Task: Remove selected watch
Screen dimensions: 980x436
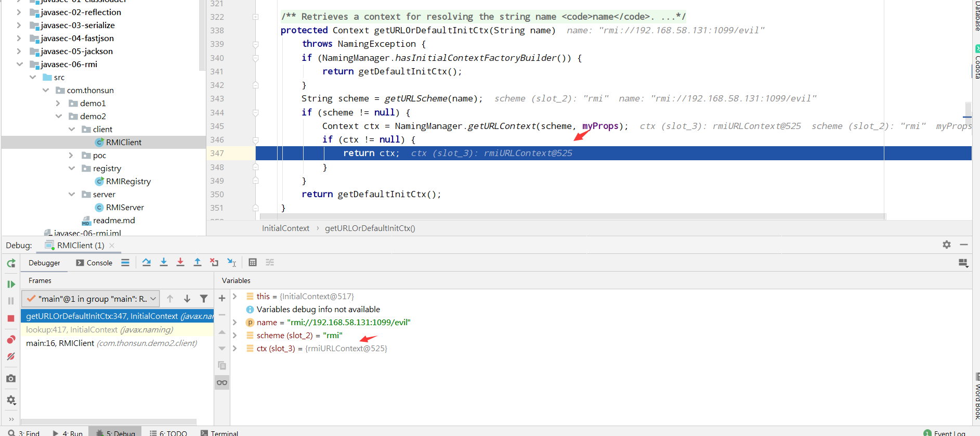Action: [222, 315]
